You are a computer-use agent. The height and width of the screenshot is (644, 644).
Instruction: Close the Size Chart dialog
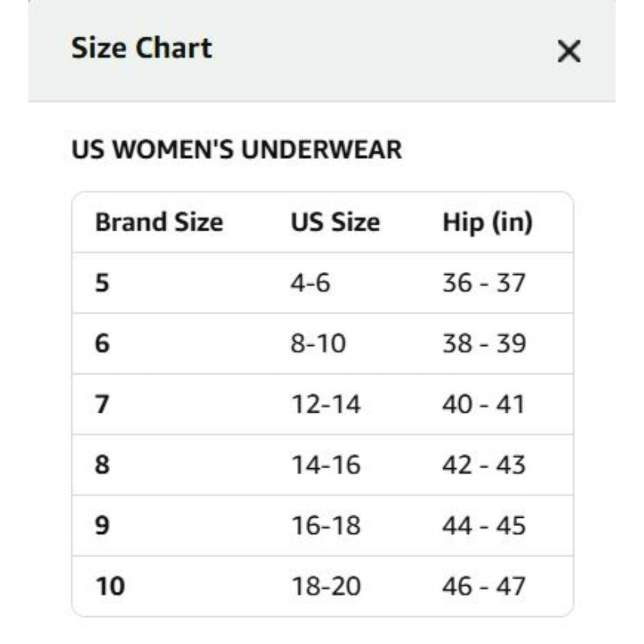pos(569,52)
